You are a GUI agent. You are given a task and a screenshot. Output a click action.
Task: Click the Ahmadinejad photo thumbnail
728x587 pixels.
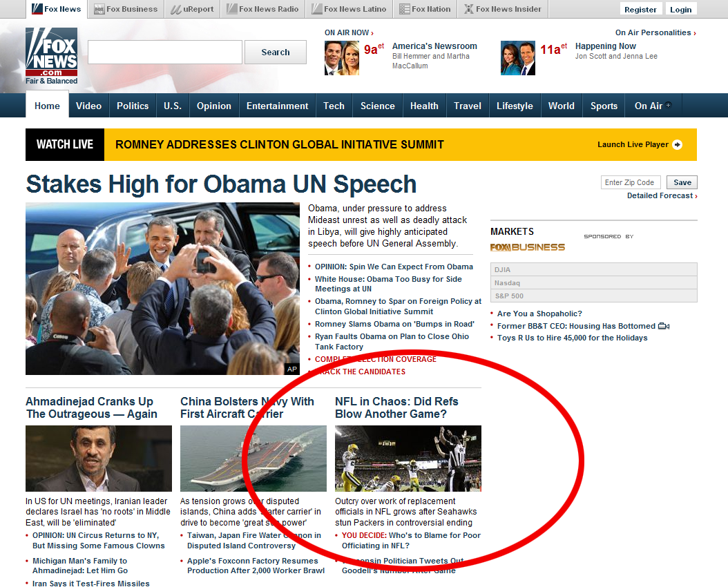point(99,459)
